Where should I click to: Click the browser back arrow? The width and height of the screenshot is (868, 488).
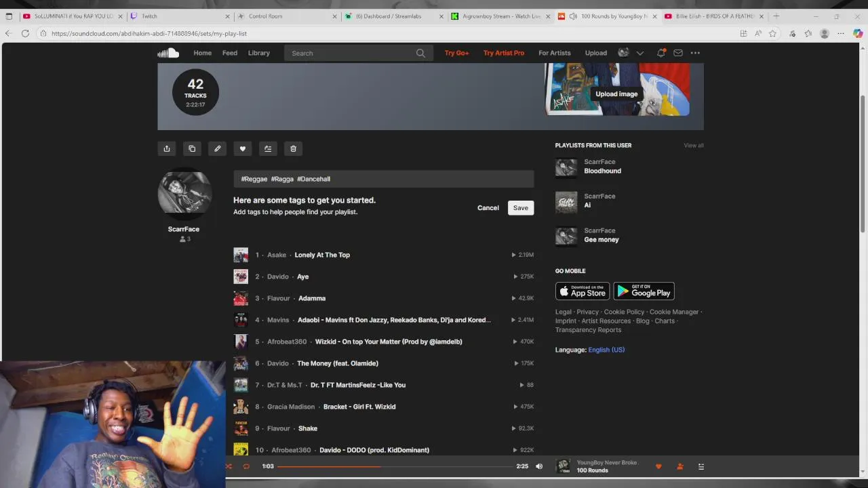point(8,33)
